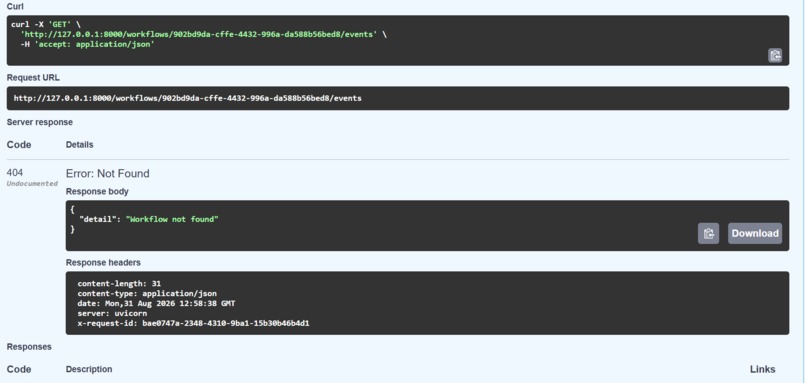The width and height of the screenshot is (806, 383).
Task: Select the content-length: 31 header
Action: [119, 283]
